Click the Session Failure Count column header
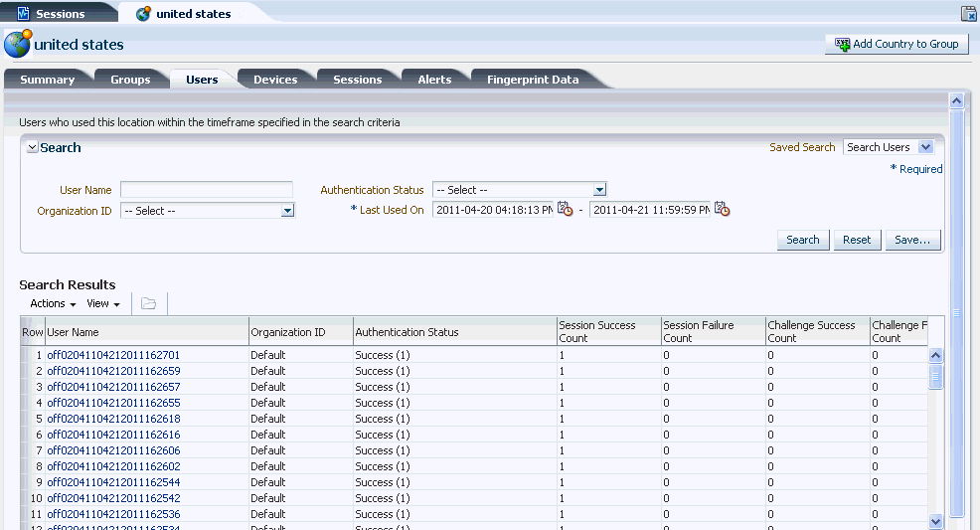Viewport: 980px width, 530px height. [714, 331]
